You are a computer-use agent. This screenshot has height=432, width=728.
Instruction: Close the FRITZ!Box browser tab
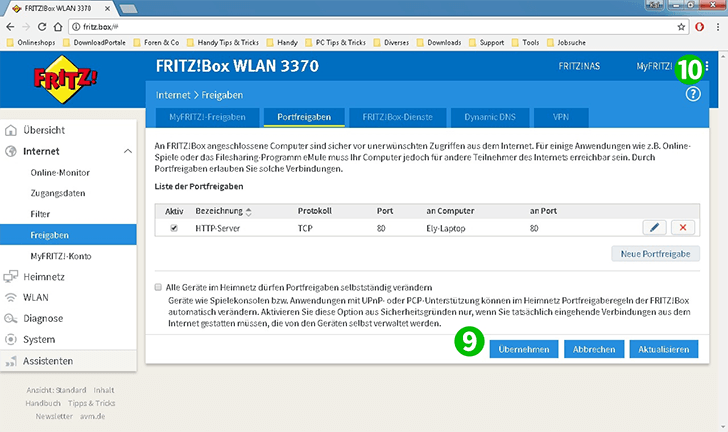tap(107, 8)
